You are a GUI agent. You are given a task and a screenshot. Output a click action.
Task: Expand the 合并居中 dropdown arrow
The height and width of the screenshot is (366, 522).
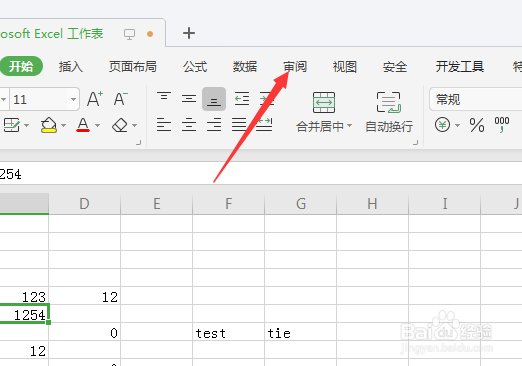[x=349, y=126]
